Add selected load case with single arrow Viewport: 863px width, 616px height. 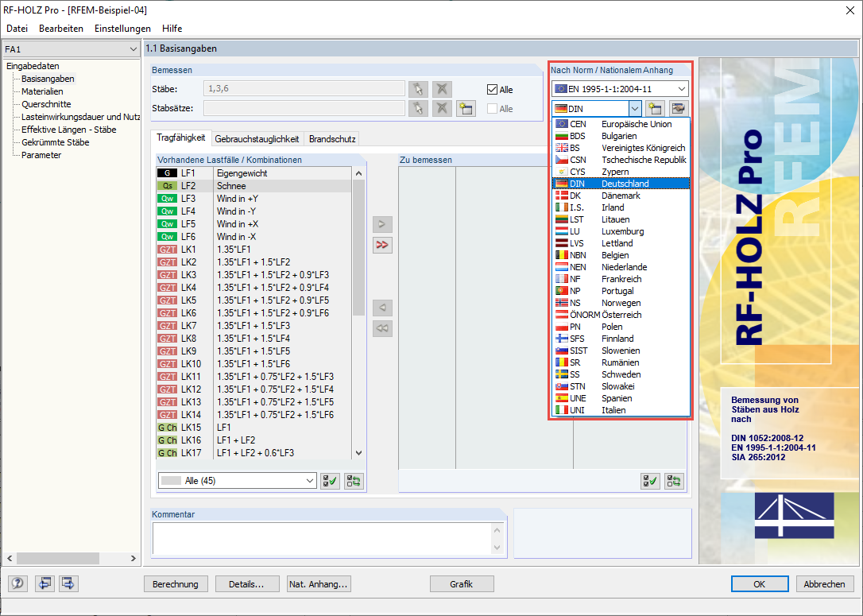(x=382, y=225)
